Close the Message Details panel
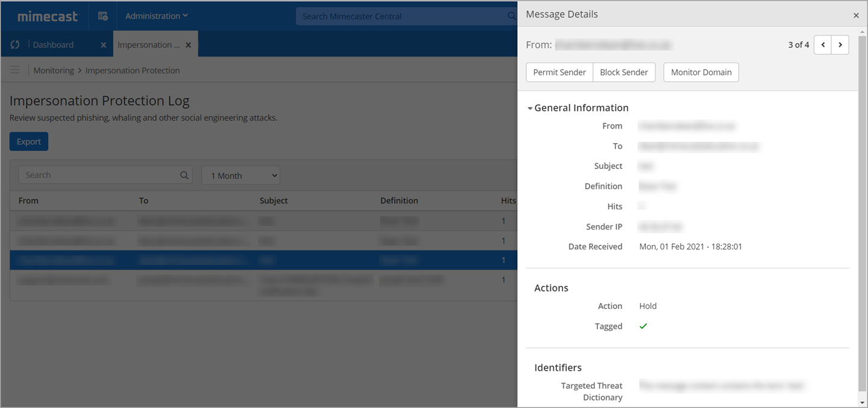868x408 pixels. pyautogui.click(x=856, y=15)
